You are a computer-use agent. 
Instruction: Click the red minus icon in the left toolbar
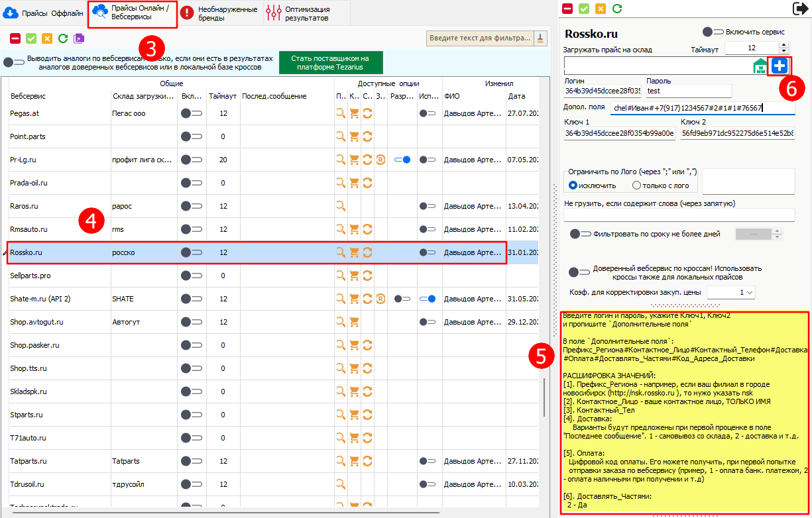[x=15, y=38]
